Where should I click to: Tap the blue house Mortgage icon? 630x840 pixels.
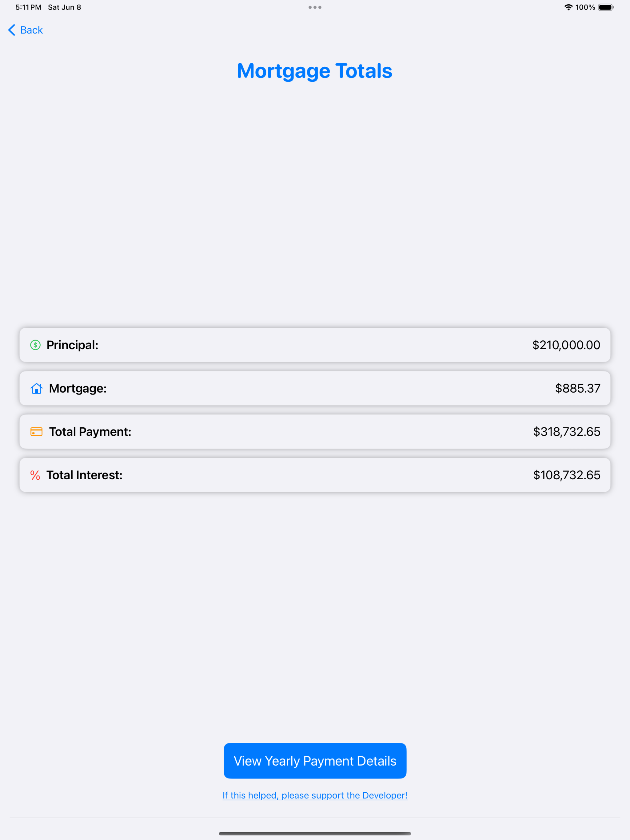[x=37, y=388]
